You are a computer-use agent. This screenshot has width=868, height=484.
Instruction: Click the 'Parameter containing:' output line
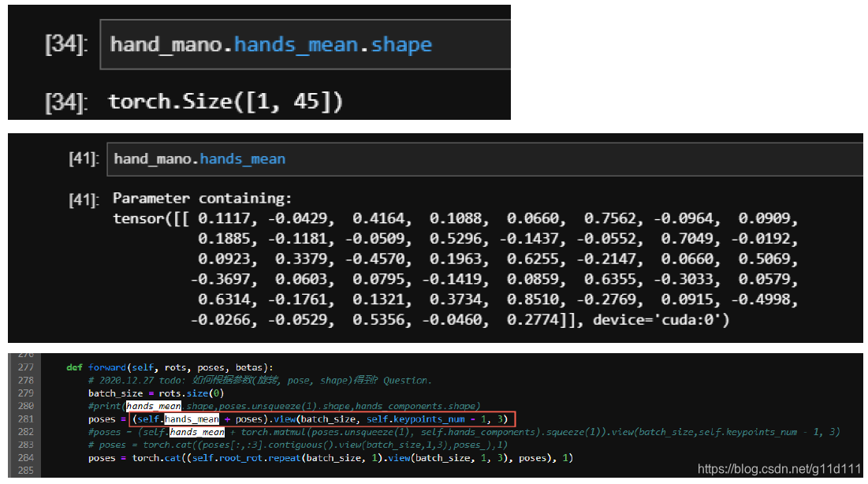[202, 199]
